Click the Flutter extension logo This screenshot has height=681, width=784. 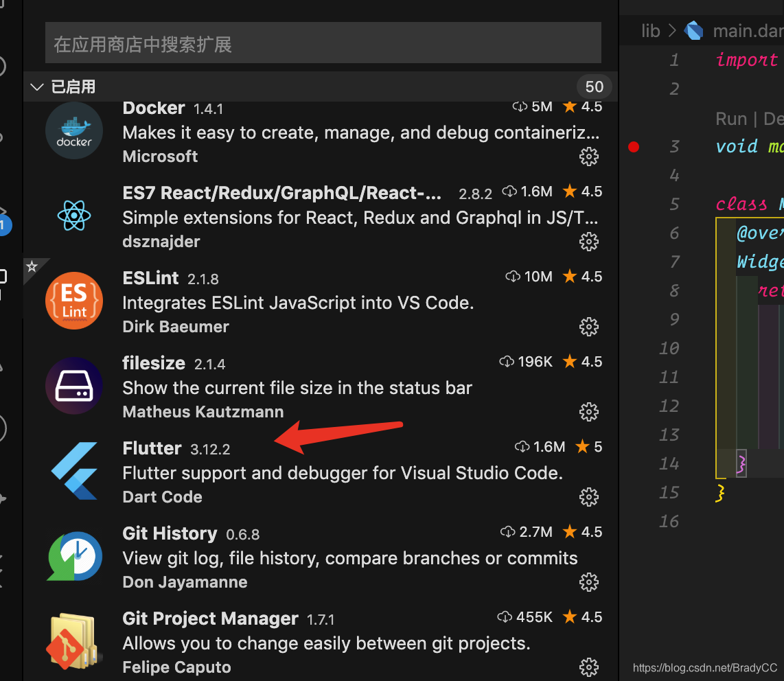(74, 471)
